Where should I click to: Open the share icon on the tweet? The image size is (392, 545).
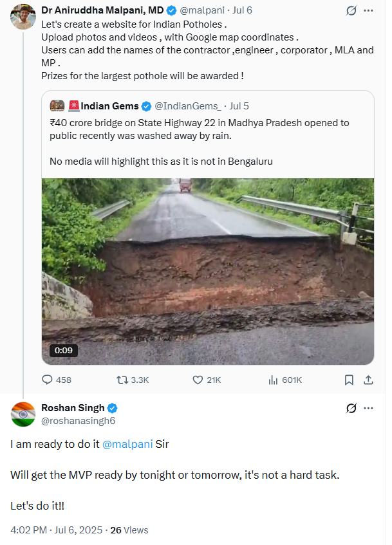point(369,380)
